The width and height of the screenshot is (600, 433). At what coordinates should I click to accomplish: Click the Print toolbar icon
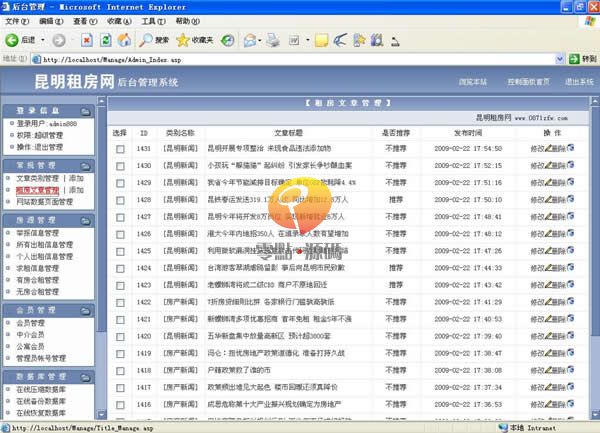pyautogui.click(x=273, y=40)
